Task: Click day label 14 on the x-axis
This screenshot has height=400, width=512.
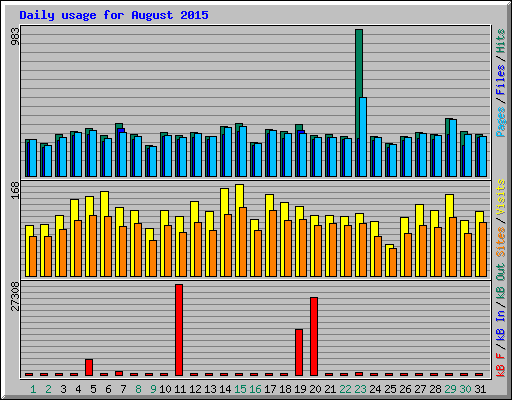Action: tap(225, 389)
